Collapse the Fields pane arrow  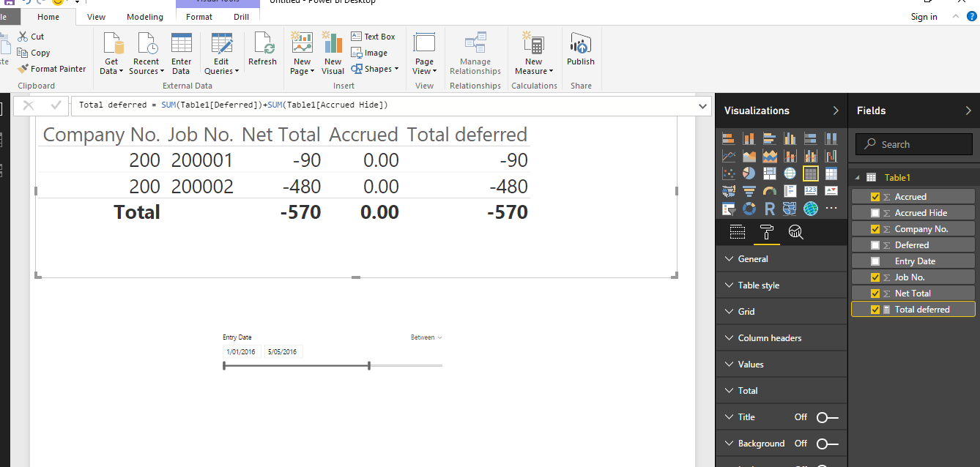[x=968, y=111]
